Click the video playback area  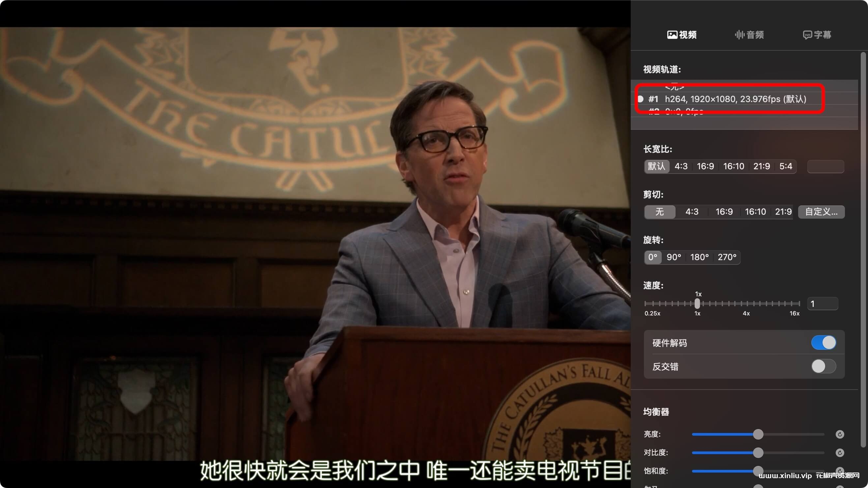point(315,244)
